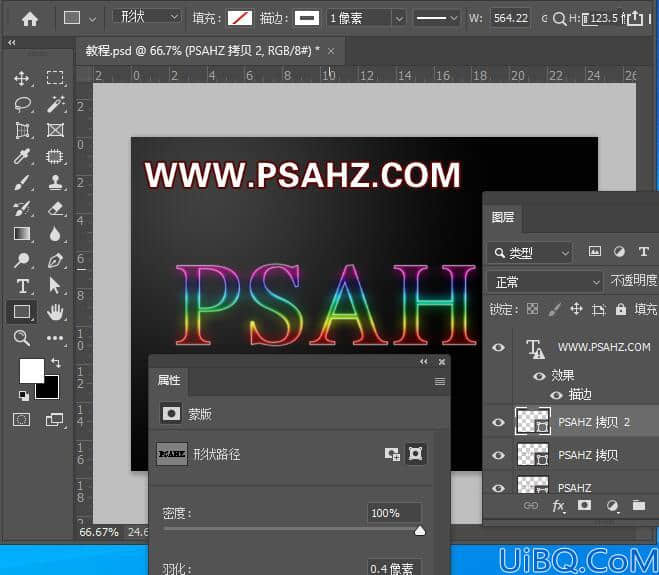Select the Blur droplet tool
The image size is (659, 575).
[55, 234]
